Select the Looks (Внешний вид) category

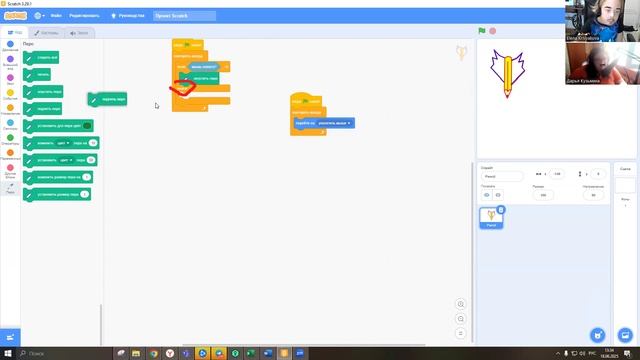pyautogui.click(x=10, y=62)
